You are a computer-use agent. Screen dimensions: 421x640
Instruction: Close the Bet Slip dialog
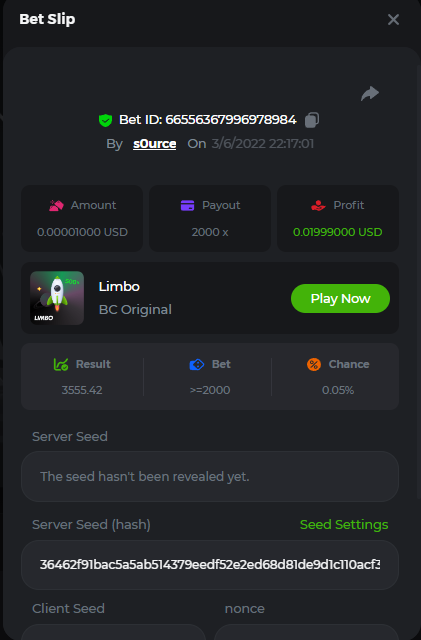coord(393,20)
